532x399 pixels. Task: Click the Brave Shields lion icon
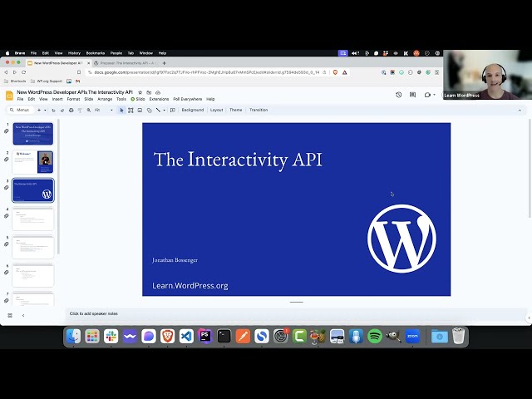[x=335, y=72]
